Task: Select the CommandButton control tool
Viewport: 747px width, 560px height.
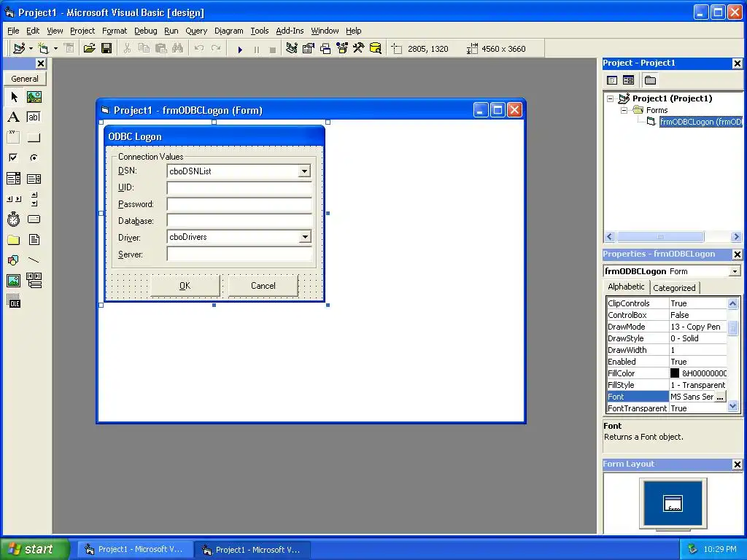Action: point(34,138)
